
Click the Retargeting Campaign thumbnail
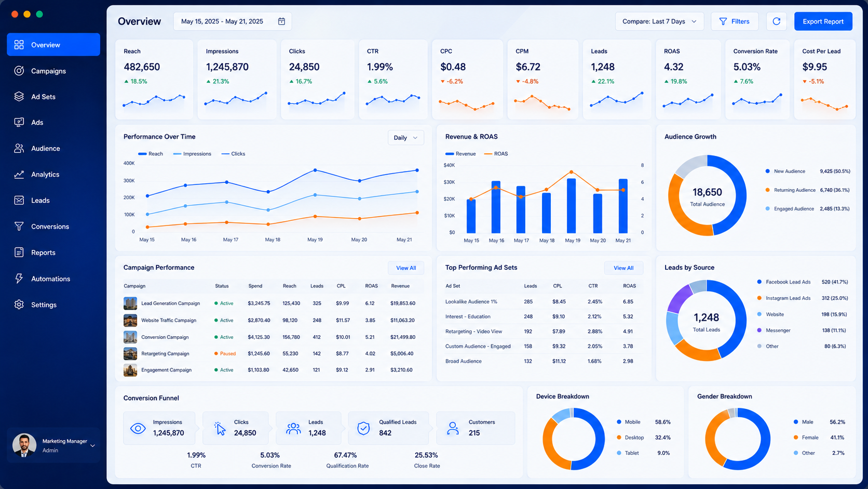pyautogui.click(x=130, y=353)
